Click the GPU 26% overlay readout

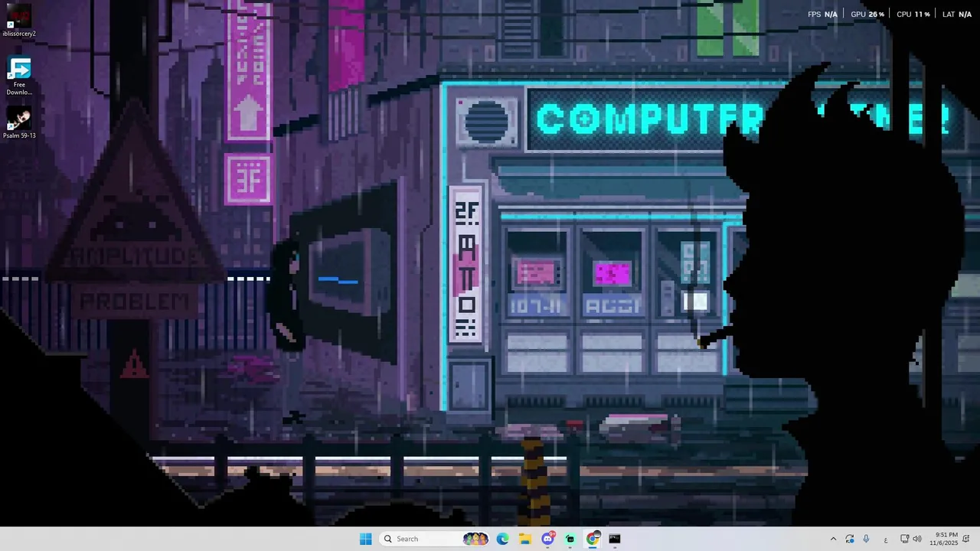coord(867,15)
